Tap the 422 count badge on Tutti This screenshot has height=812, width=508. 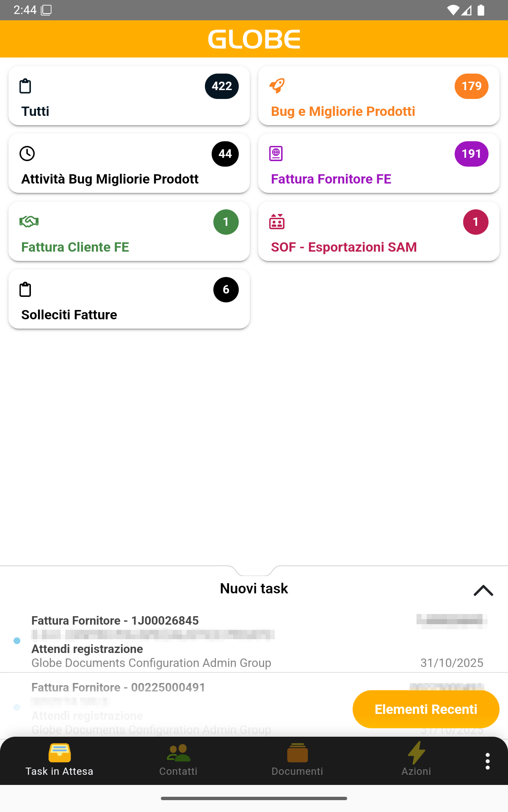click(222, 86)
